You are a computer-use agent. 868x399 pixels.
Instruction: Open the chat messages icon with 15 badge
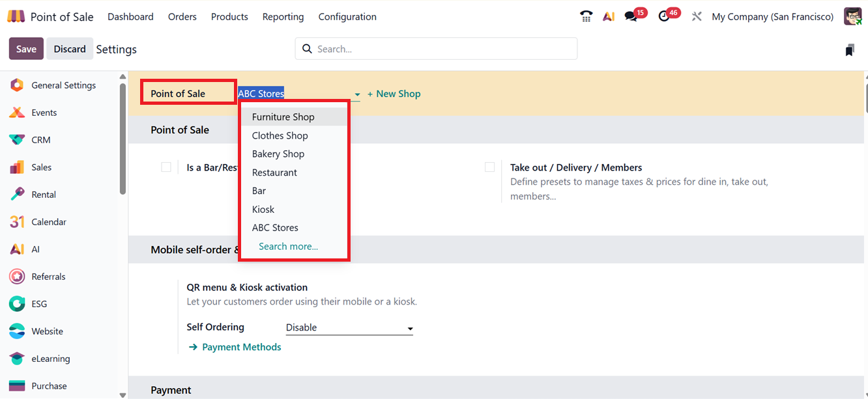click(x=631, y=17)
